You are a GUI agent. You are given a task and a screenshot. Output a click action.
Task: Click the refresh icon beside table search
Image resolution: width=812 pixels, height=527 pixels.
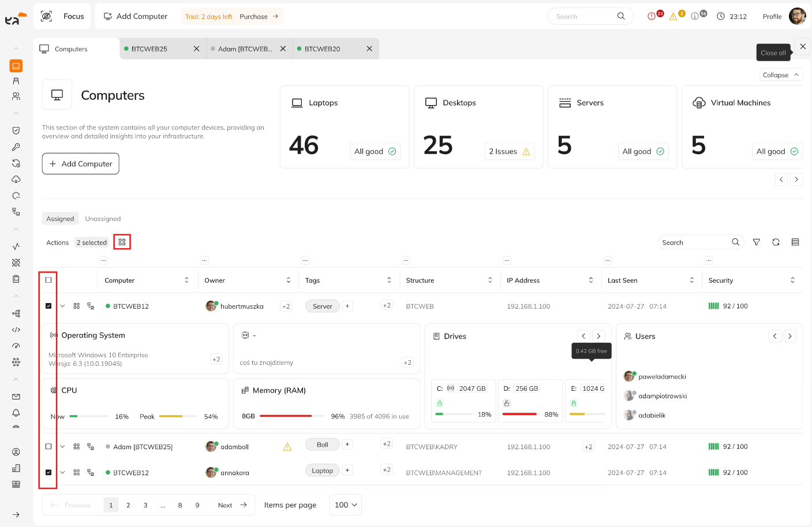pyautogui.click(x=776, y=242)
